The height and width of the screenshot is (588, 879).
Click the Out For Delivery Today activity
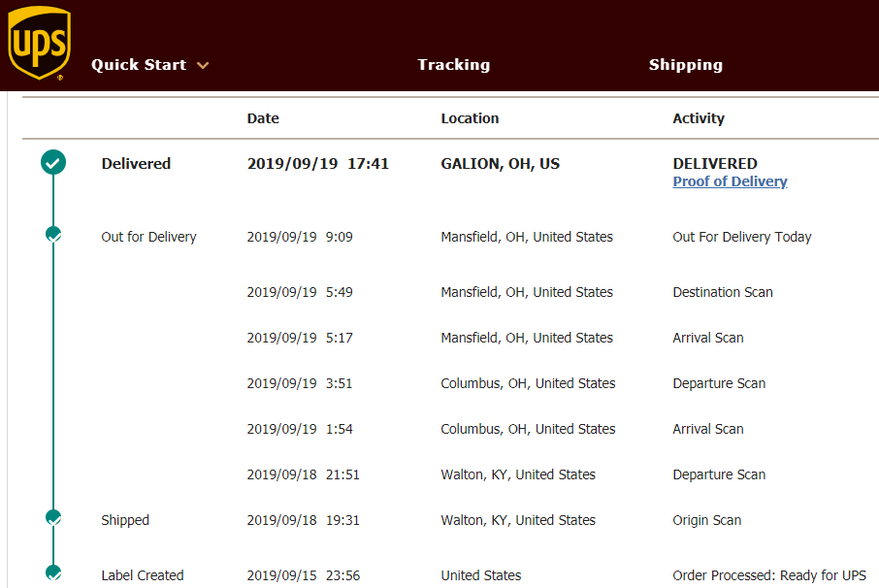coord(741,237)
